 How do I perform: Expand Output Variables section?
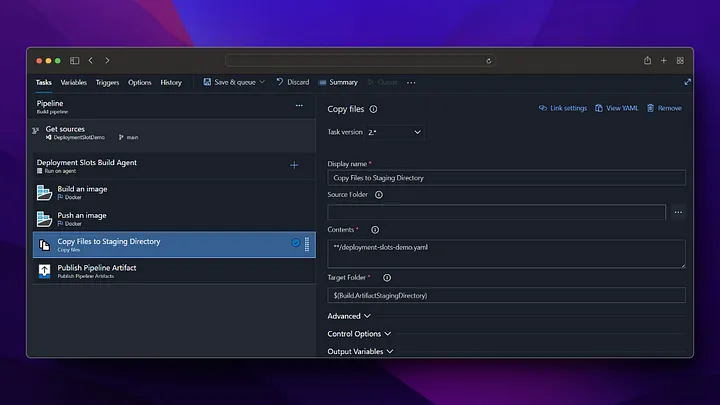click(360, 351)
